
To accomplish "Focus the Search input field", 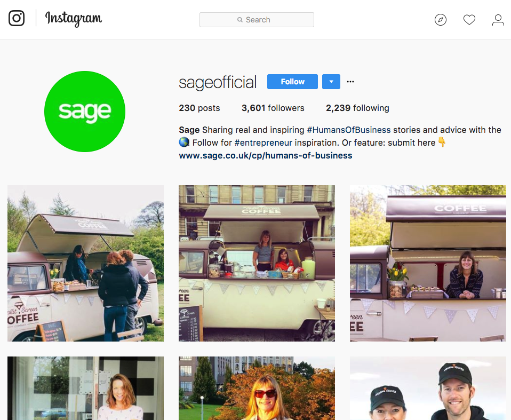I will 257,20.
